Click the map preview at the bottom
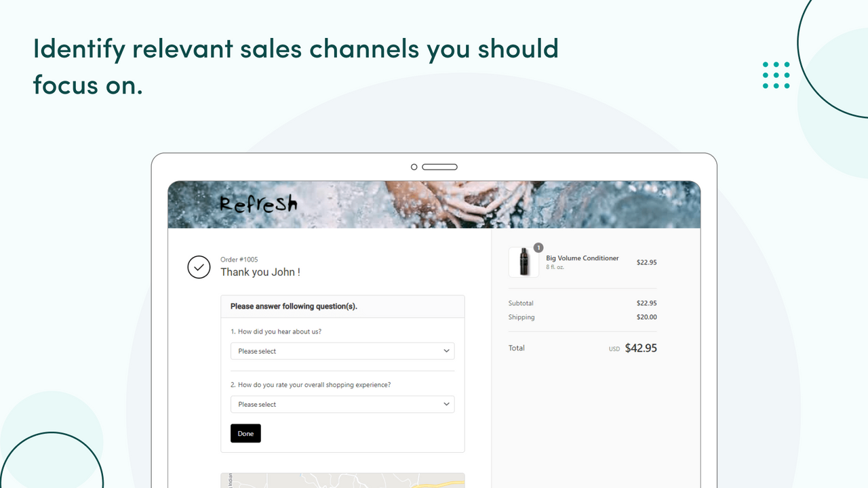This screenshot has height=488, width=868. [342, 481]
